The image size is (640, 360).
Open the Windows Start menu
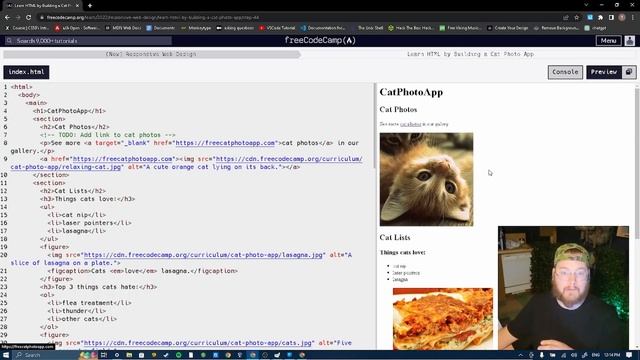coord(6,355)
